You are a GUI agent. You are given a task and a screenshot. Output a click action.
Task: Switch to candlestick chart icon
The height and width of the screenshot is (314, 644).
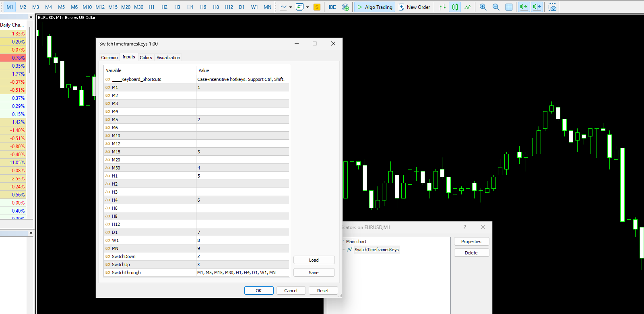(455, 7)
